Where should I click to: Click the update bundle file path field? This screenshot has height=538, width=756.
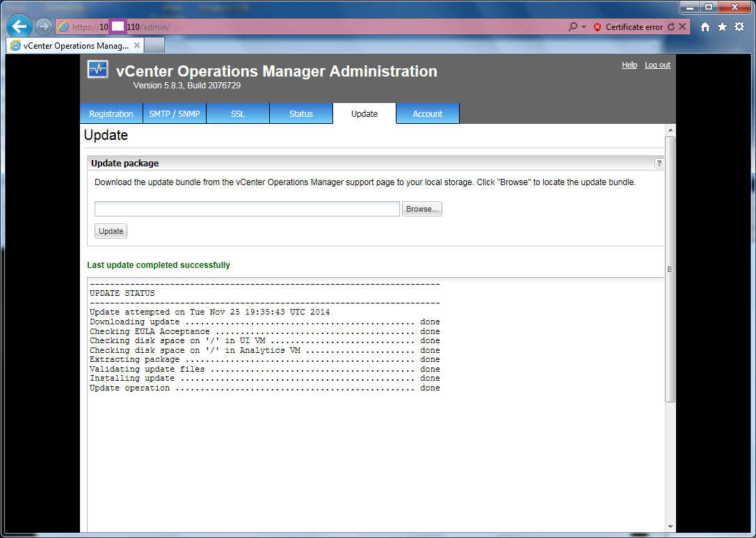247,209
